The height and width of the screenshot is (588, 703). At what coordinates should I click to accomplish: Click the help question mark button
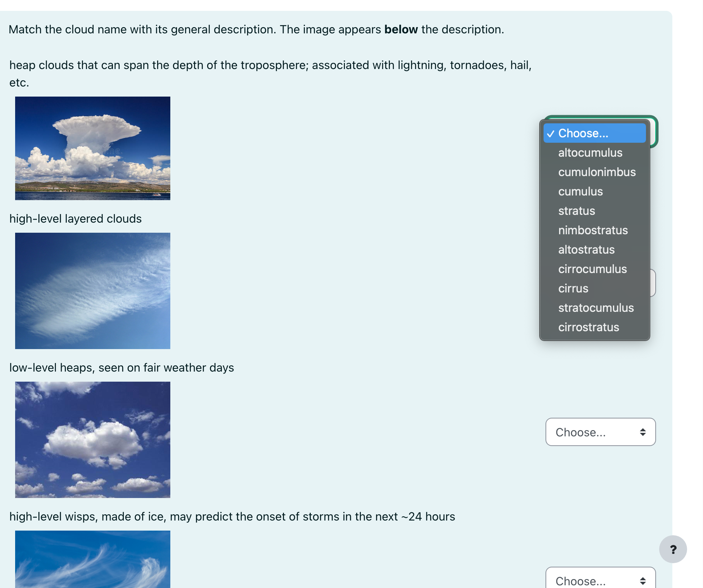[673, 549]
